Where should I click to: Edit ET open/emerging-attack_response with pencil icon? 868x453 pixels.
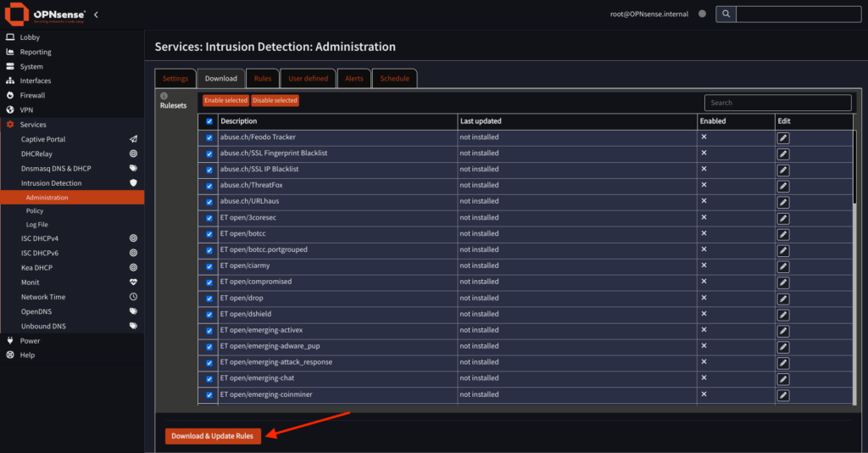tap(782, 363)
